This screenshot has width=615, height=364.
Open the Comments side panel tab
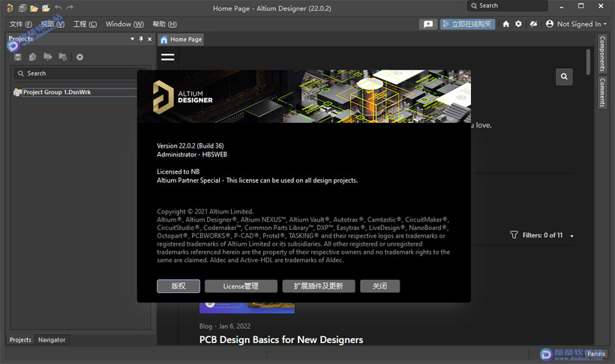[x=602, y=92]
